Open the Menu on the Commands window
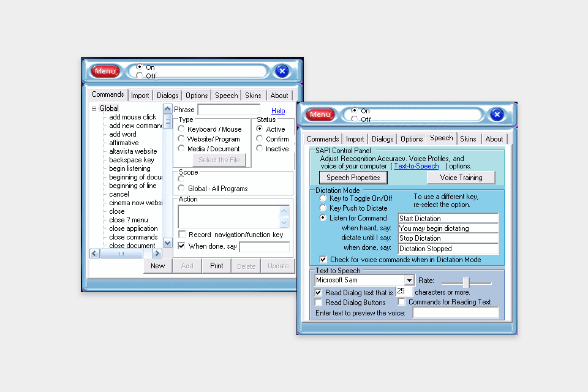 pyautogui.click(x=105, y=70)
